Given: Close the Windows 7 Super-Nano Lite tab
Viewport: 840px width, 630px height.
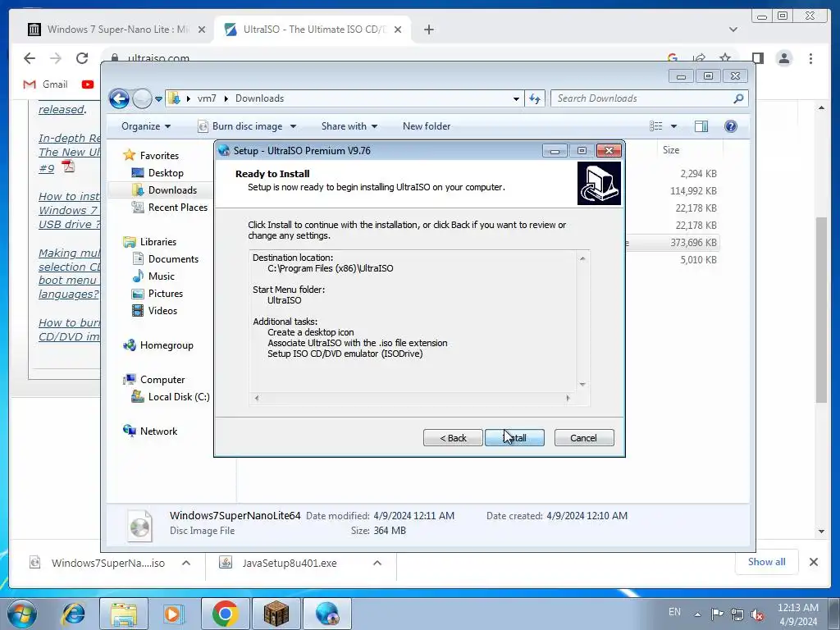Looking at the screenshot, I should [202, 30].
